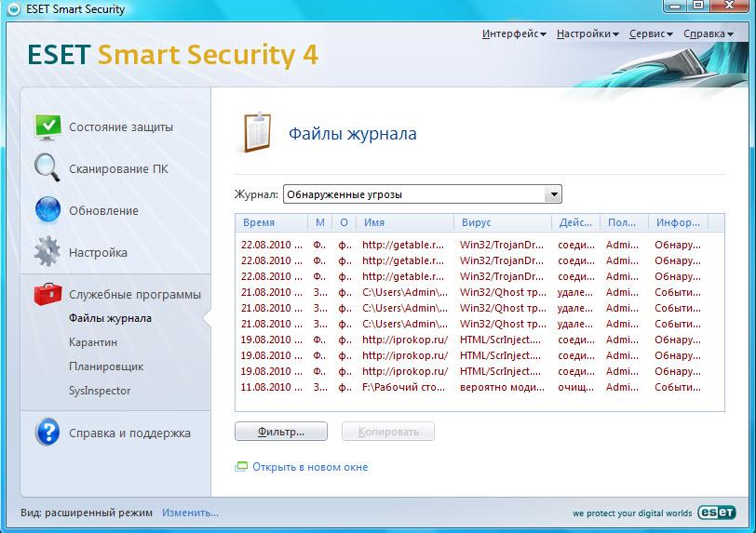Viewport: 756px width, 533px height.
Task: Select Служебные программы section
Action: [135, 295]
